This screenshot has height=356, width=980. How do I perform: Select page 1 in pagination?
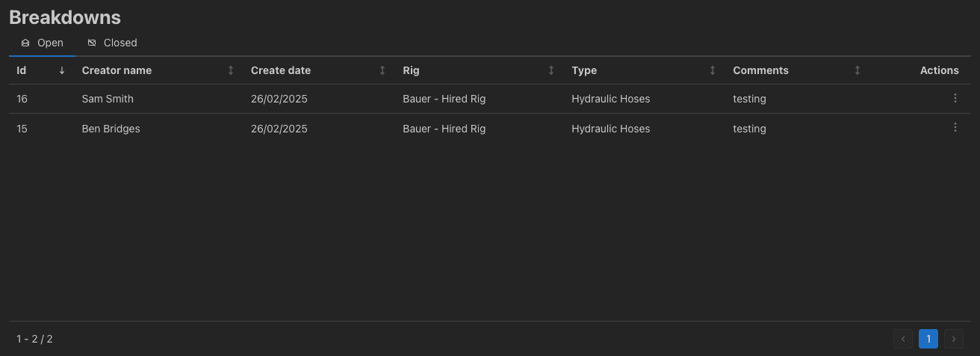pos(928,339)
